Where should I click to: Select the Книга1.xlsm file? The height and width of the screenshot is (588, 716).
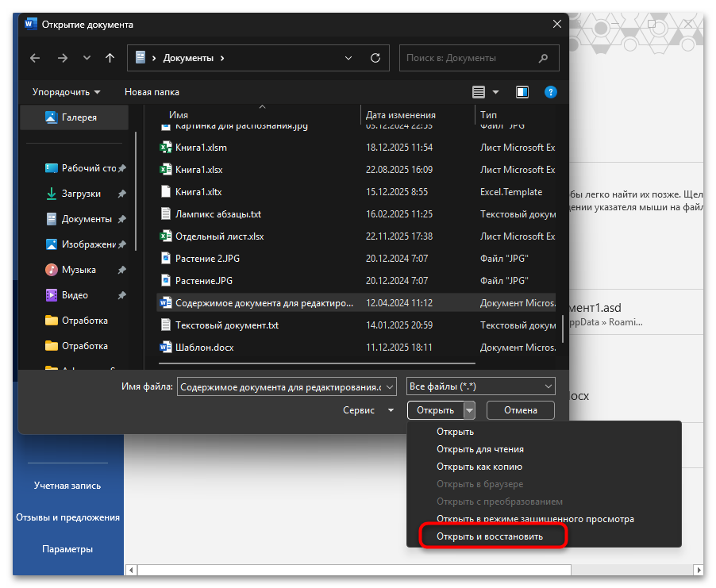point(201,148)
